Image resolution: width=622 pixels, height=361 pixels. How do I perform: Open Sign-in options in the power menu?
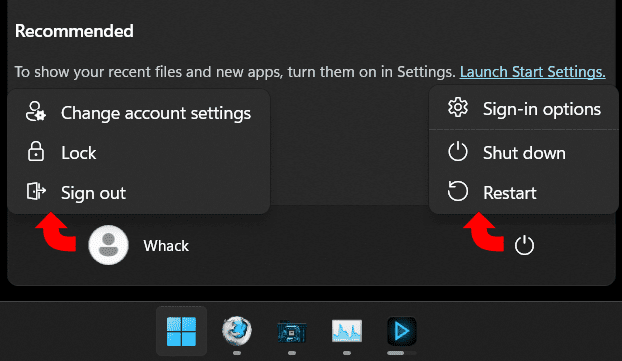tap(524, 109)
